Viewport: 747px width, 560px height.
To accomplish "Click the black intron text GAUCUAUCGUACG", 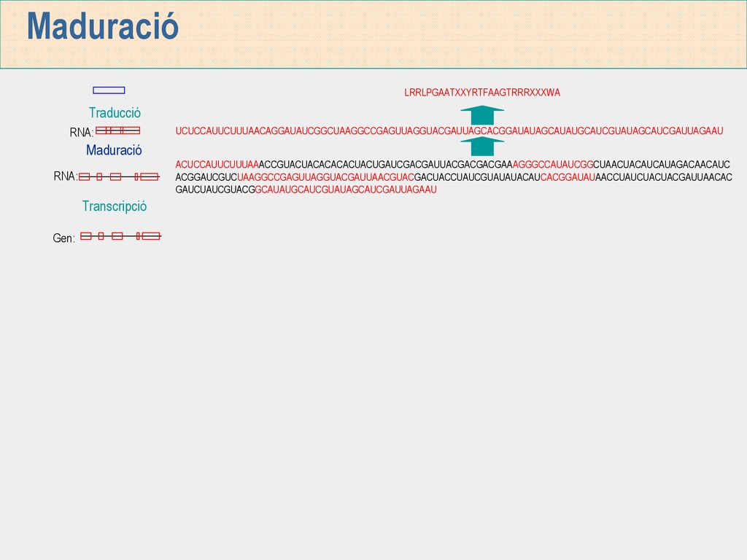I will pos(215,190).
